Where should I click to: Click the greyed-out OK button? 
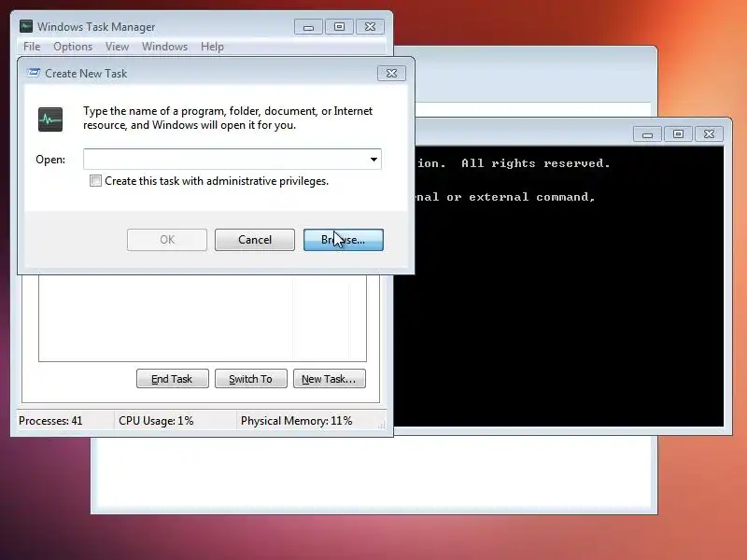tap(167, 240)
